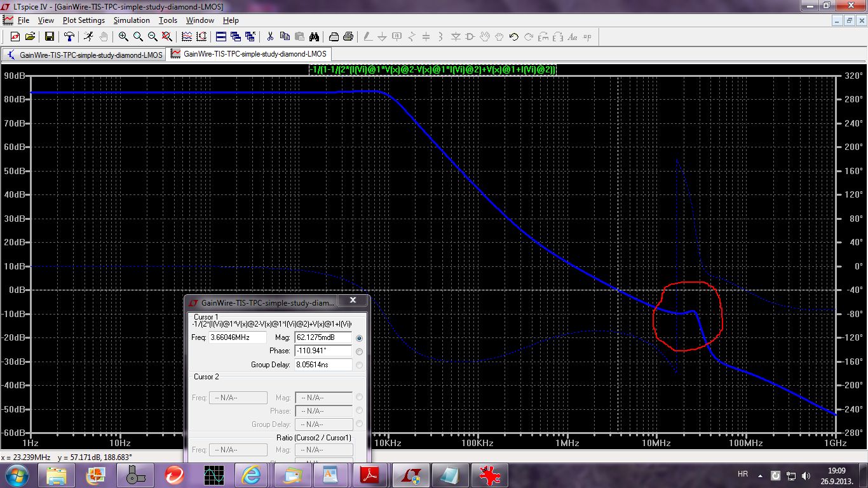Run simulation with the running man icon
This screenshot has height=488, width=868.
[88, 37]
